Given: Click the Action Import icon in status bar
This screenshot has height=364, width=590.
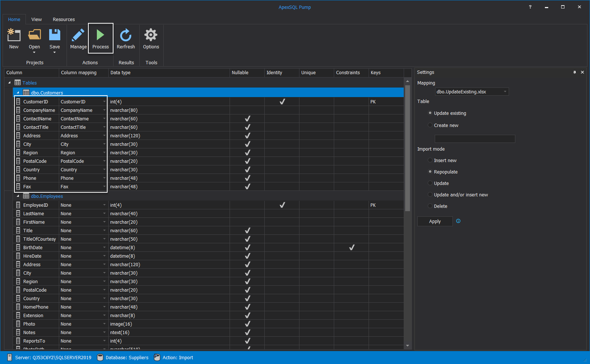Looking at the screenshot, I should tap(157, 357).
